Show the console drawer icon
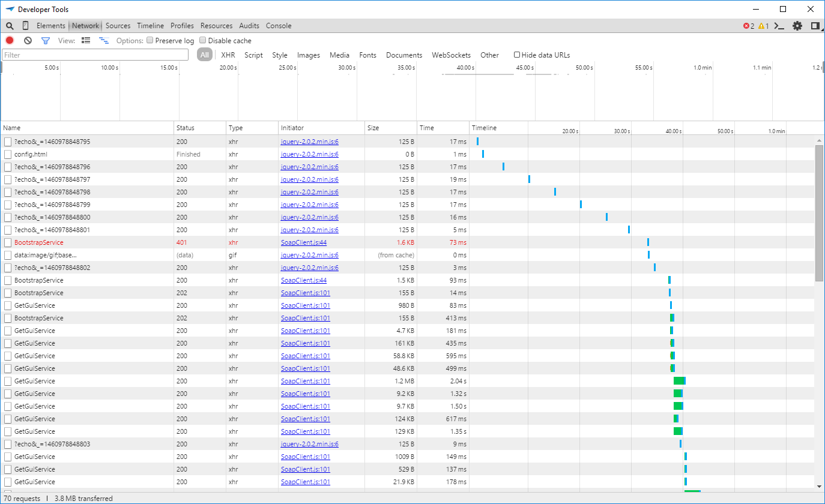The width and height of the screenshot is (825, 504). [x=779, y=26]
